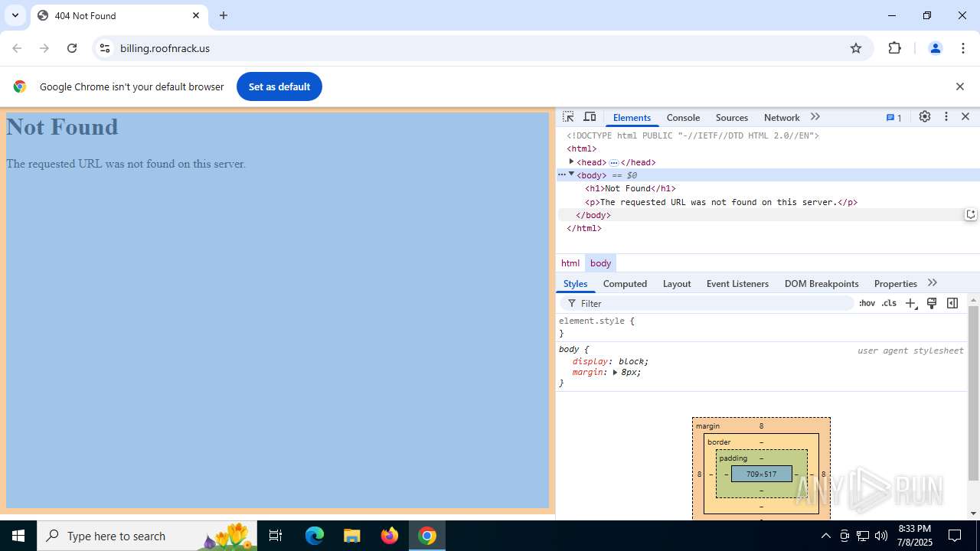Launch Firefox from the taskbar

[x=390, y=536]
